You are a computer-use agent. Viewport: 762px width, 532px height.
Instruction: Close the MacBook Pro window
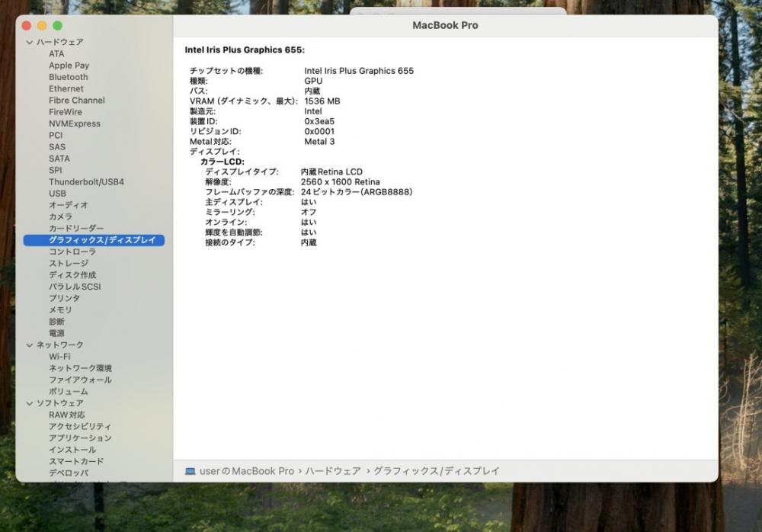tap(27, 26)
